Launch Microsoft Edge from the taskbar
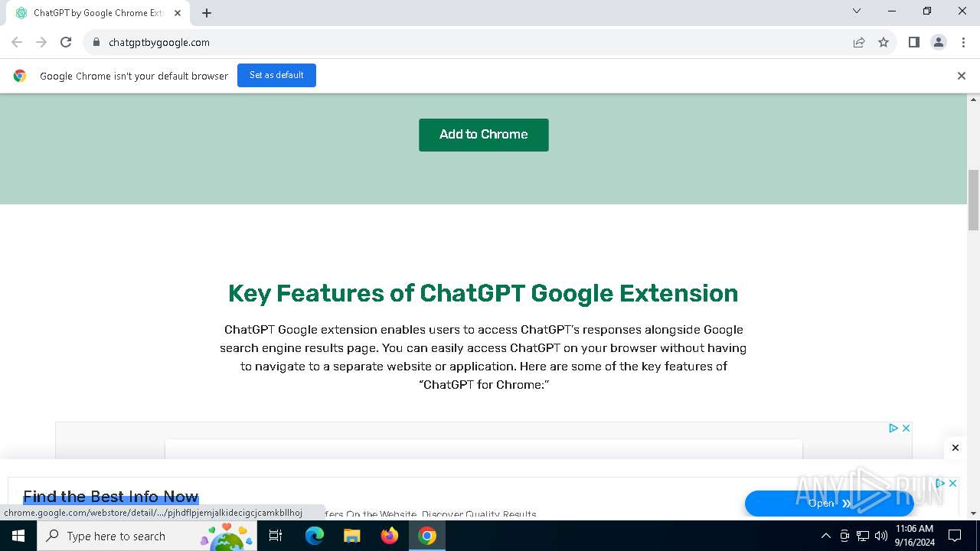The height and width of the screenshot is (551, 980). pos(315,536)
